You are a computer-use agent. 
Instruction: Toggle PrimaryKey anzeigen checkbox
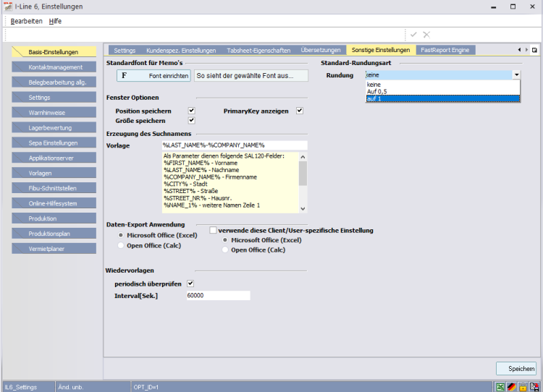(x=300, y=111)
